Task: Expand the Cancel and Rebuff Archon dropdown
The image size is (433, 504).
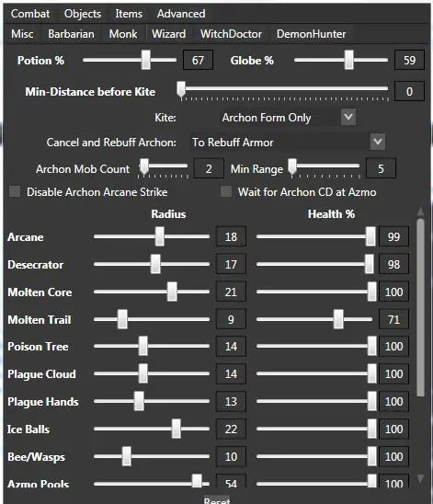Action: 378,142
